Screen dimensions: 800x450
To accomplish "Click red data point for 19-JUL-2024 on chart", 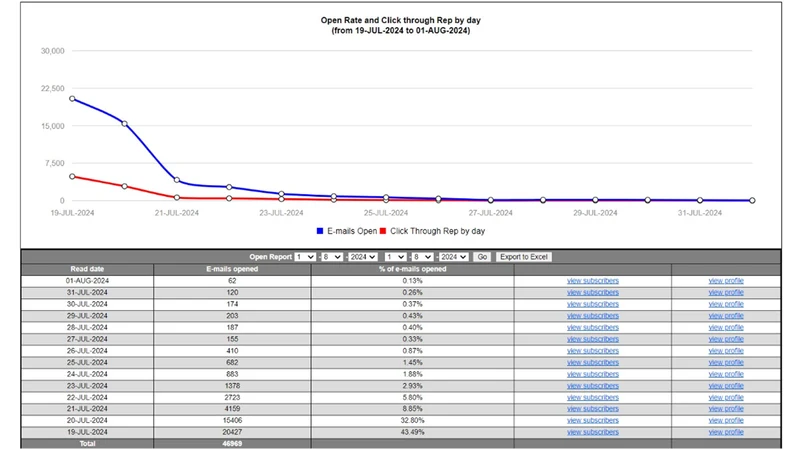I will tap(72, 177).
